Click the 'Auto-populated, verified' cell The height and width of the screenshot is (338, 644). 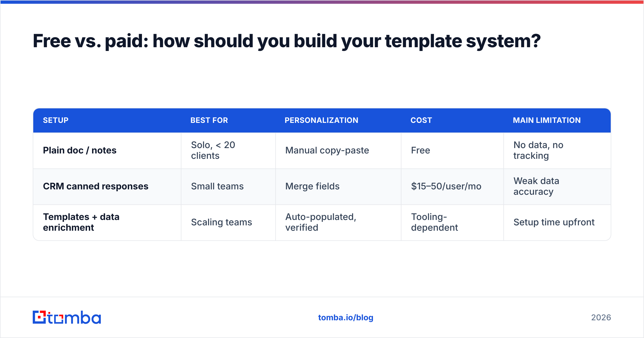338,222
